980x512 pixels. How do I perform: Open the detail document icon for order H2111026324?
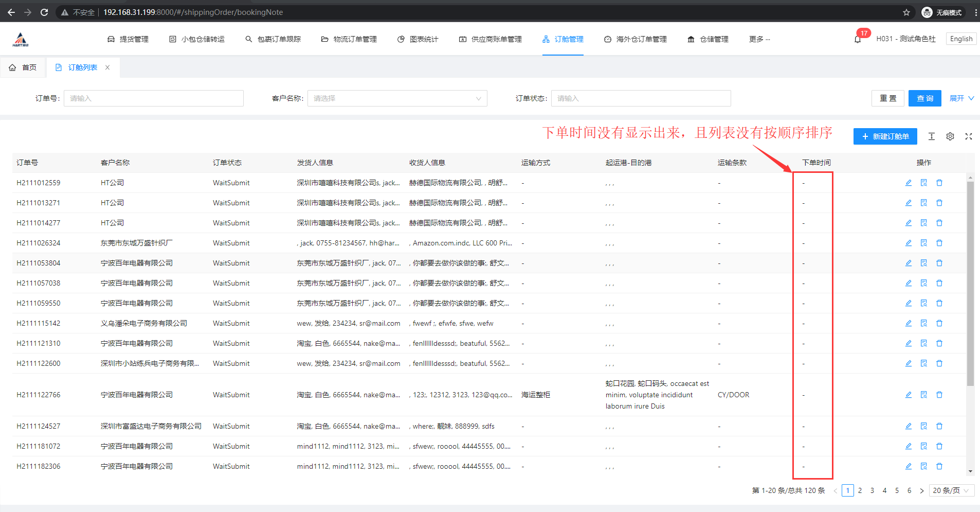924,243
